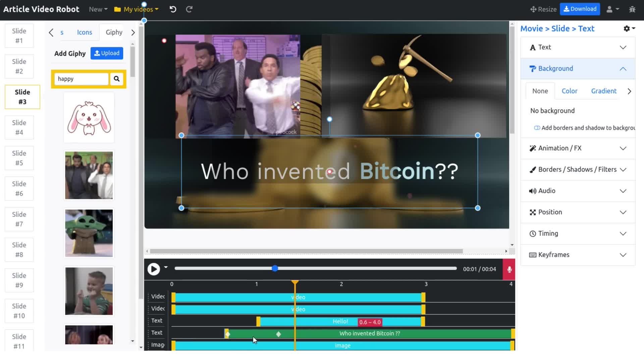
Task: Click the Download button
Action: pos(580,9)
